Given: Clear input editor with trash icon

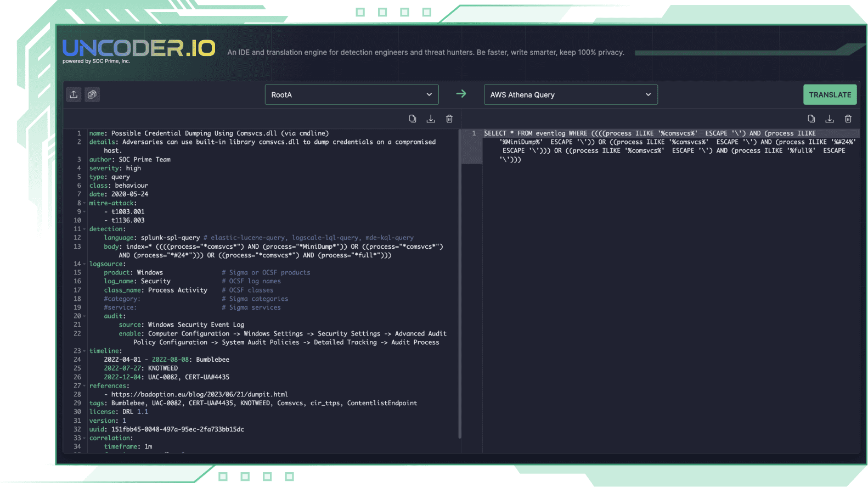Looking at the screenshot, I should pyautogui.click(x=449, y=119).
